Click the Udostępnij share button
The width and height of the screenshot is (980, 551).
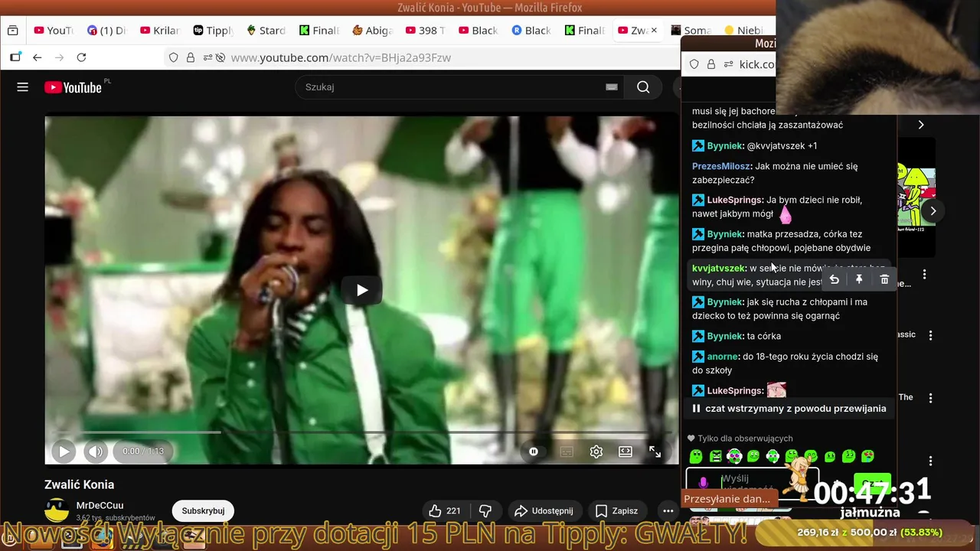(544, 510)
